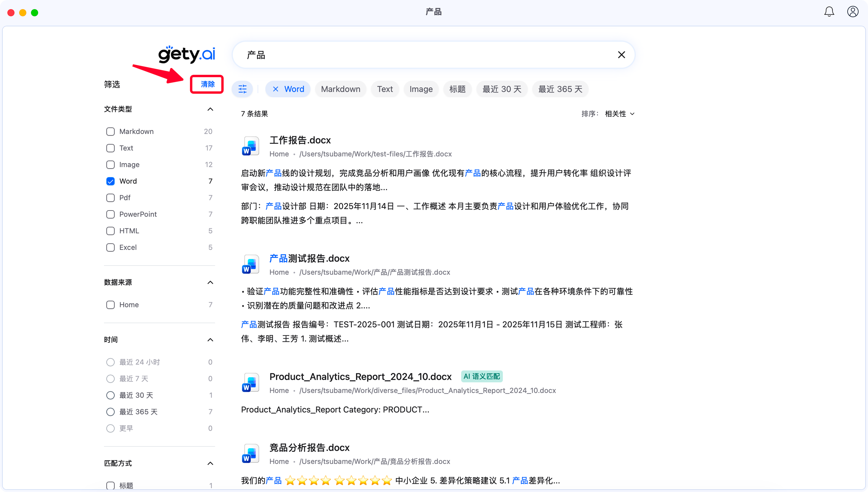Remove the Word chip via its X
This screenshot has height=492, width=868.
pyautogui.click(x=275, y=89)
